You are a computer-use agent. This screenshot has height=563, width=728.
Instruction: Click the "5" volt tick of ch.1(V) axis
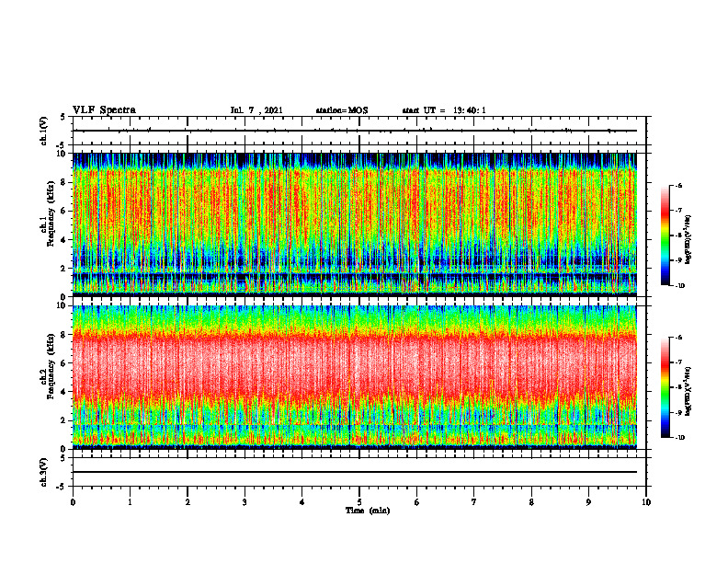tap(63, 117)
